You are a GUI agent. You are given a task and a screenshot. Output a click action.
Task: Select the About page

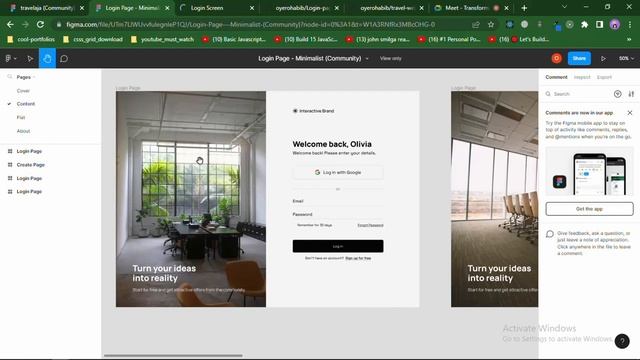(x=23, y=131)
